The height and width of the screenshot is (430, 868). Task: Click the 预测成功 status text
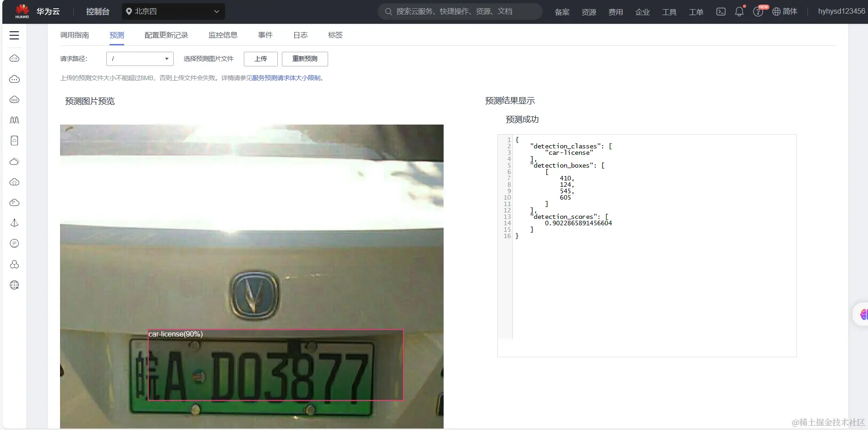tap(522, 120)
